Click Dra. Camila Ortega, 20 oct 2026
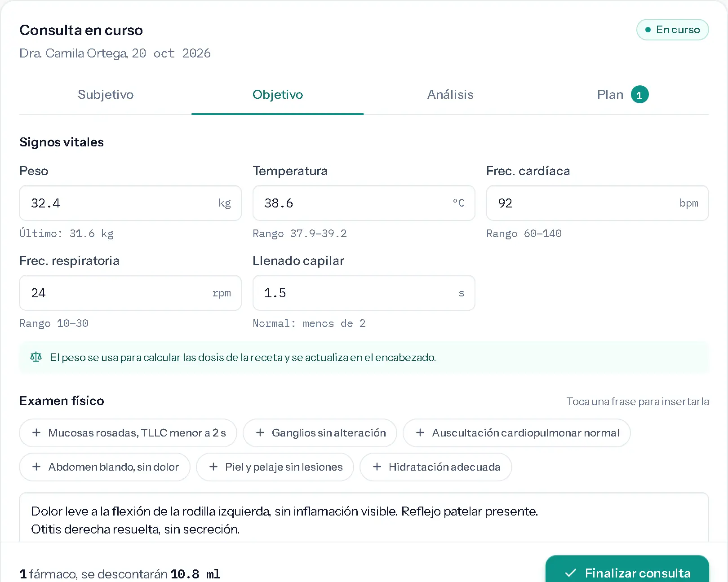The image size is (728, 582). (x=115, y=53)
